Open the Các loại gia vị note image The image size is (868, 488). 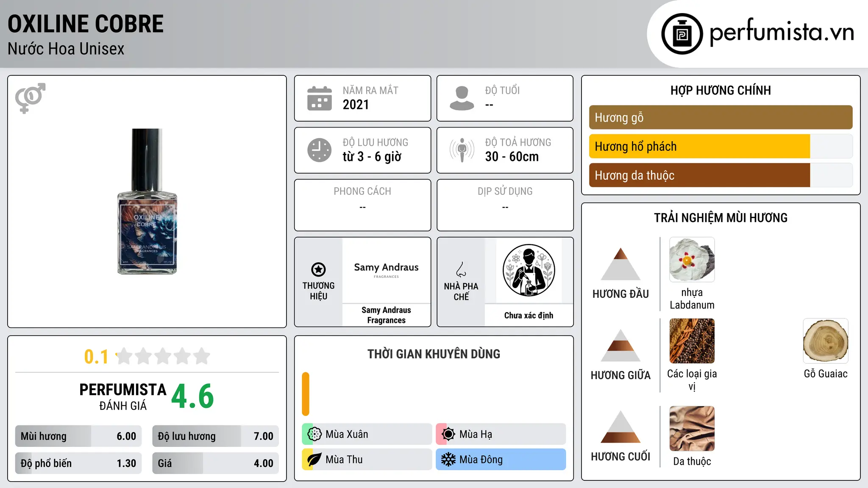tap(692, 341)
